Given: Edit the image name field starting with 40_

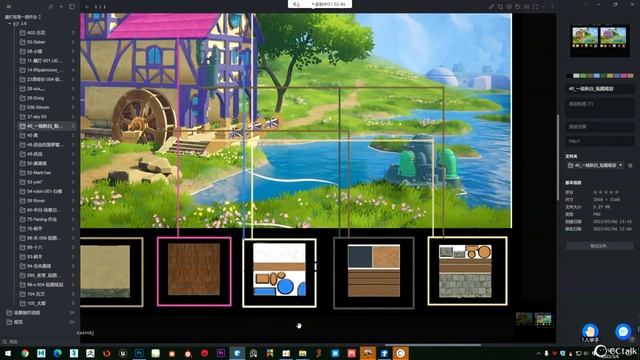Looking at the screenshot, I should 600,89.
